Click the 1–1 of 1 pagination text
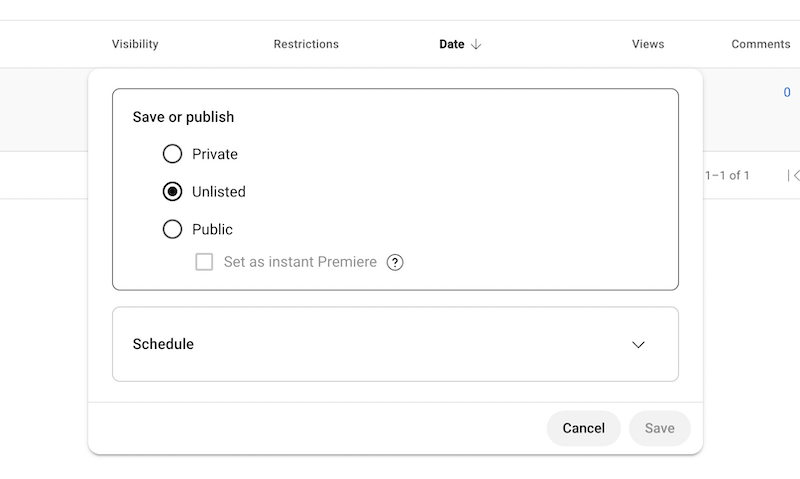This screenshot has width=800, height=479. click(727, 176)
